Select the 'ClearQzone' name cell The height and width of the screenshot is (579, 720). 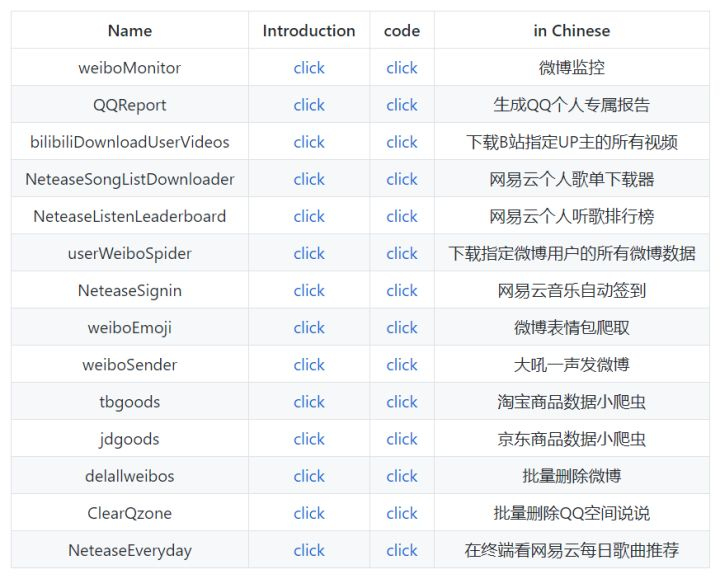pyautogui.click(x=130, y=513)
